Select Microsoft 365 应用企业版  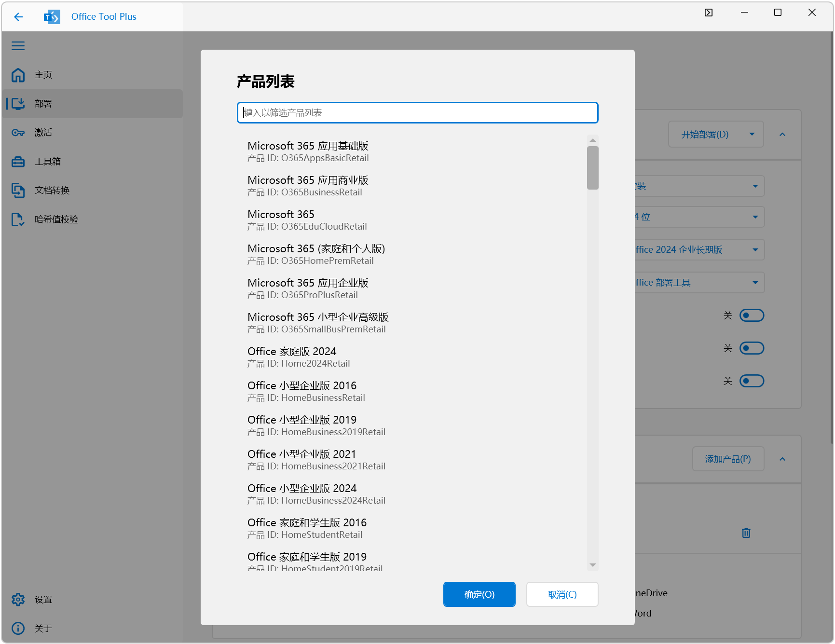tap(412, 288)
